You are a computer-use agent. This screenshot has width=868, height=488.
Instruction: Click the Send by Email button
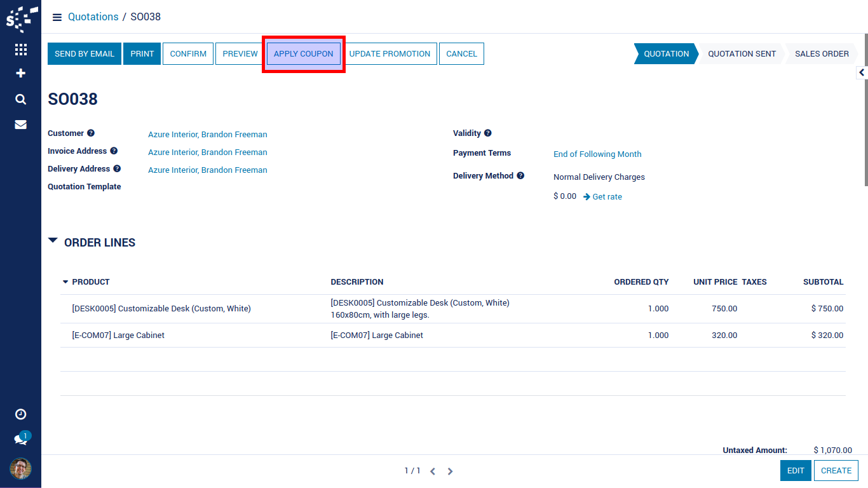click(x=85, y=54)
